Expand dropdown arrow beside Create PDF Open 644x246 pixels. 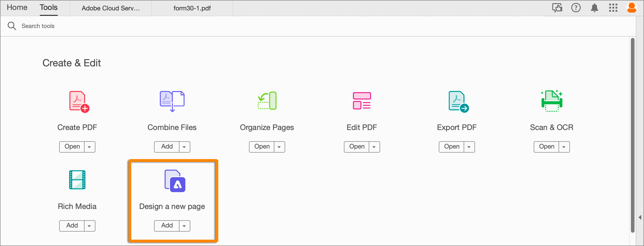click(x=89, y=147)
